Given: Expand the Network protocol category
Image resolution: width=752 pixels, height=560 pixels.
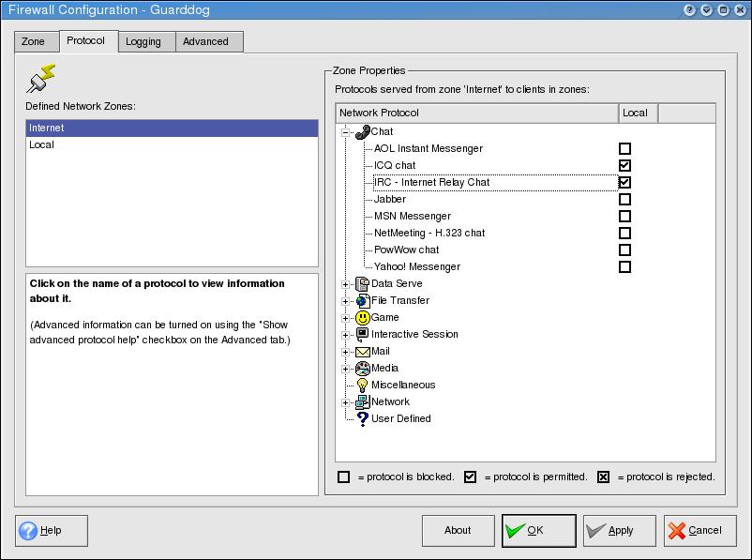Looking at the screenshot, I should (x=346, y=402).
